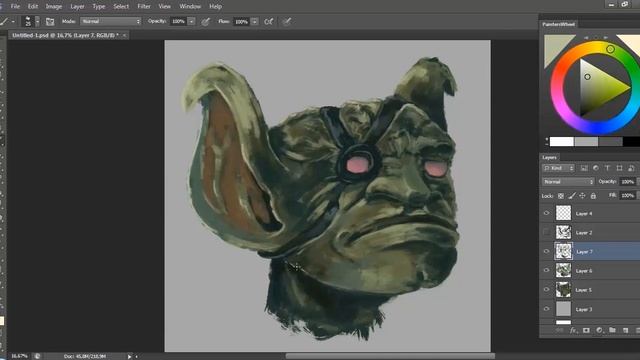Image resolution: width=640 pixels, height=360 pixels.
Task: Hide Layer 7 with eye icon
Action: (547, 251)
